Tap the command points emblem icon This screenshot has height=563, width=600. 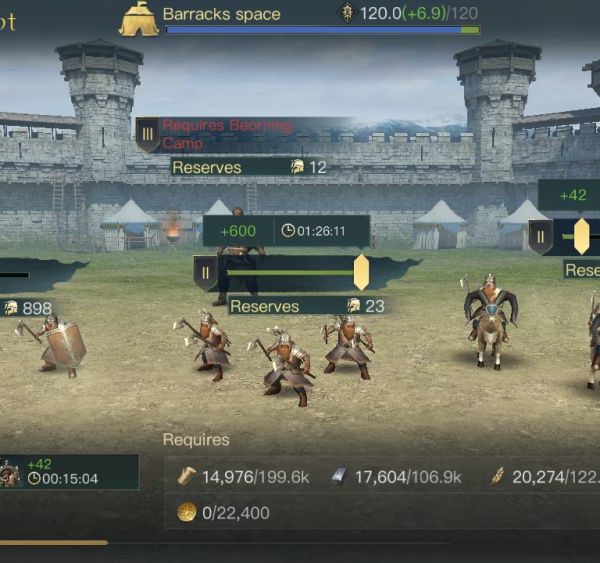347,13
